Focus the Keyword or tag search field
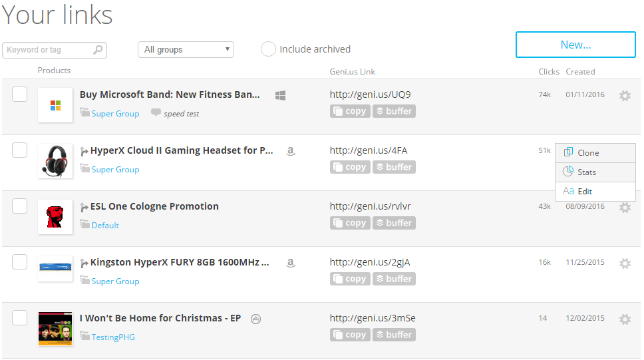 click(x=48, y=50)
